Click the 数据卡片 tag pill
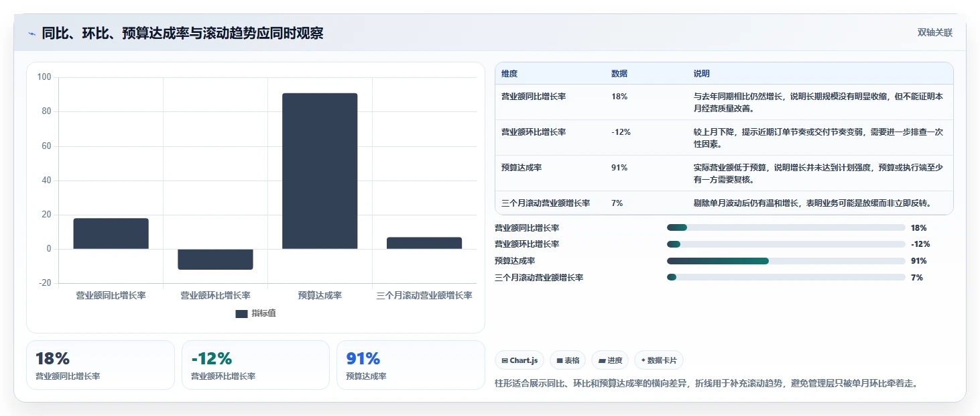This screenshot has width=980, height=416. pyautogui.click(x=659, y=360)
